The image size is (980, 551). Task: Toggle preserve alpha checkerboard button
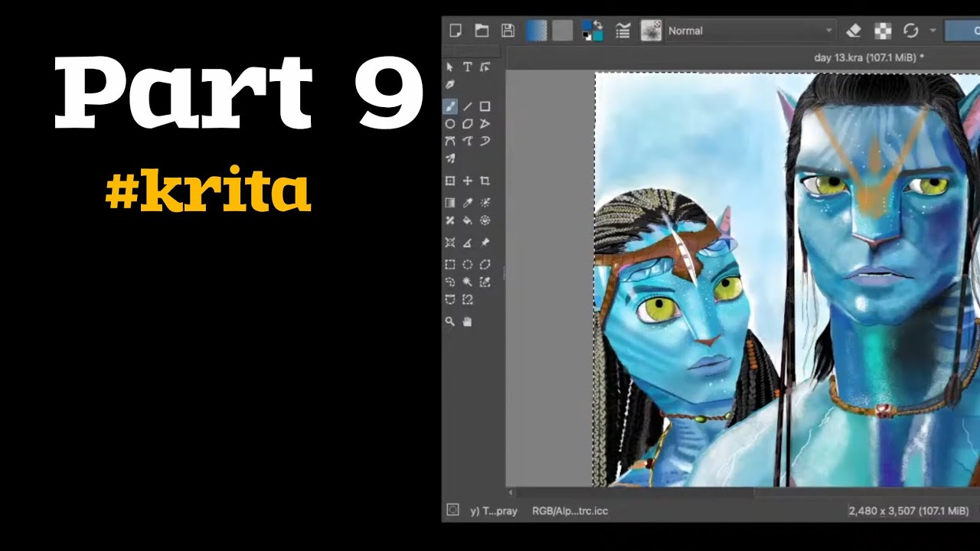(884, 31)
